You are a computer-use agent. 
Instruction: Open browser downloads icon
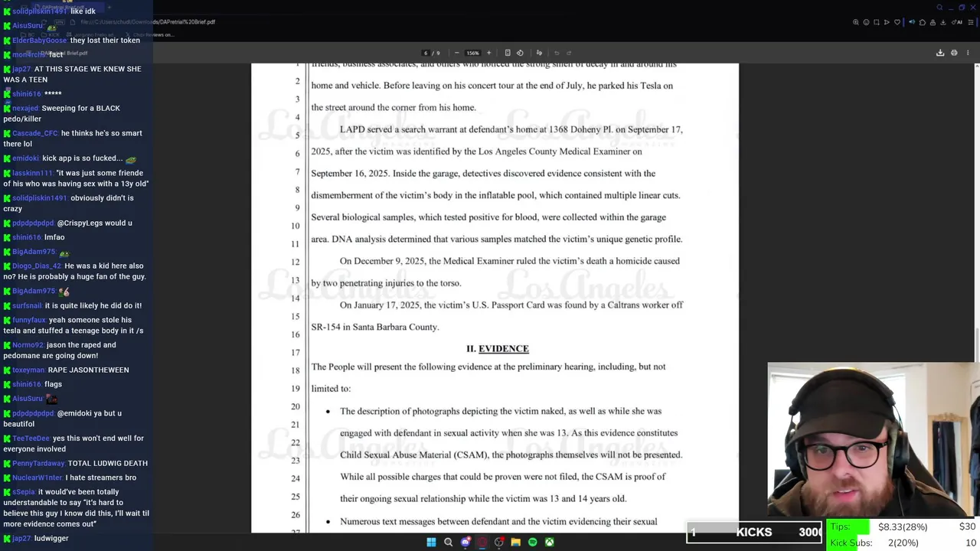[x=943, y=22]
